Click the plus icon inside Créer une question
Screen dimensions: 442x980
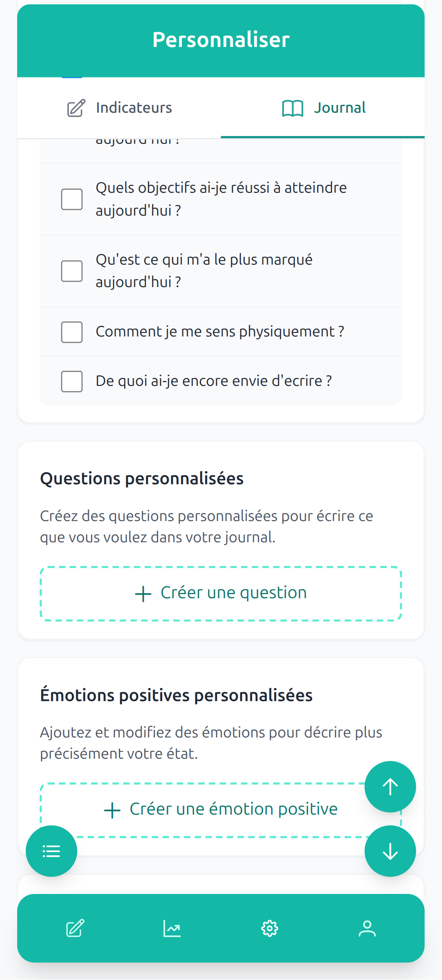(142, 593)
